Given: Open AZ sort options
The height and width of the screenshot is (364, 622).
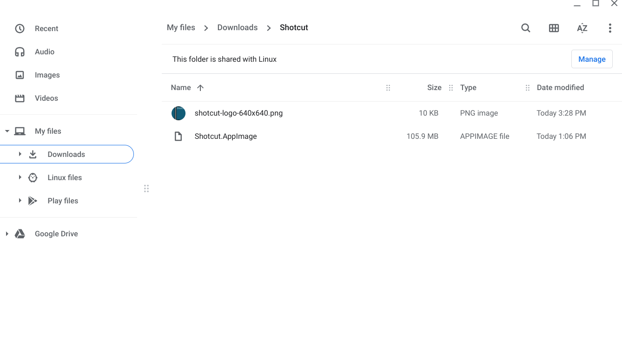Looking at the screenshot, I should pyautogui.click(x=582, y=28).
